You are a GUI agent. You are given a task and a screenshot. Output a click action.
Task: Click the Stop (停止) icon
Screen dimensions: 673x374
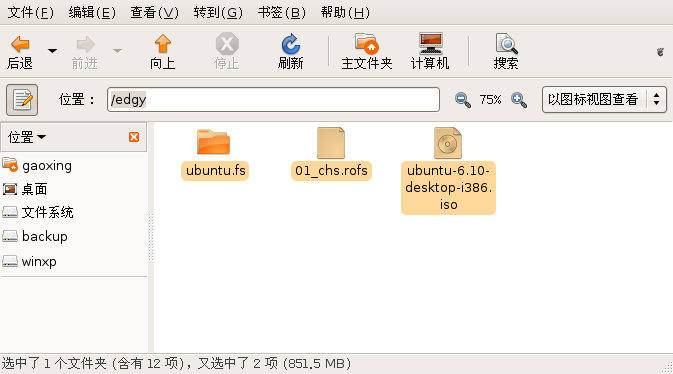[227, 44]
